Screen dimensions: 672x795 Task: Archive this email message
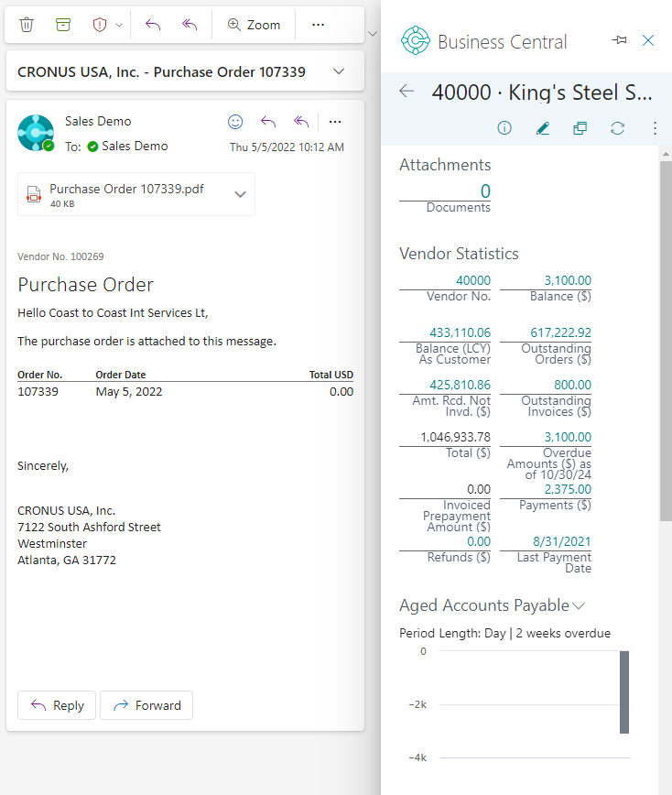click(x=63, y=25)
